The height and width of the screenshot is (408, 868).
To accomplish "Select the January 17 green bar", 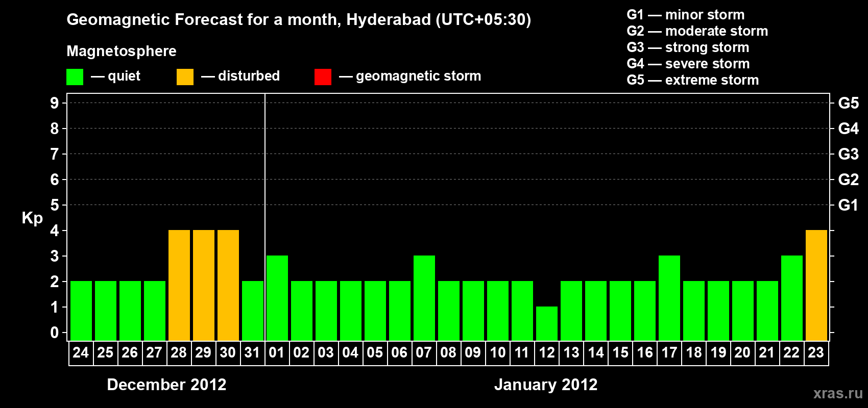I will coord(669,298).
